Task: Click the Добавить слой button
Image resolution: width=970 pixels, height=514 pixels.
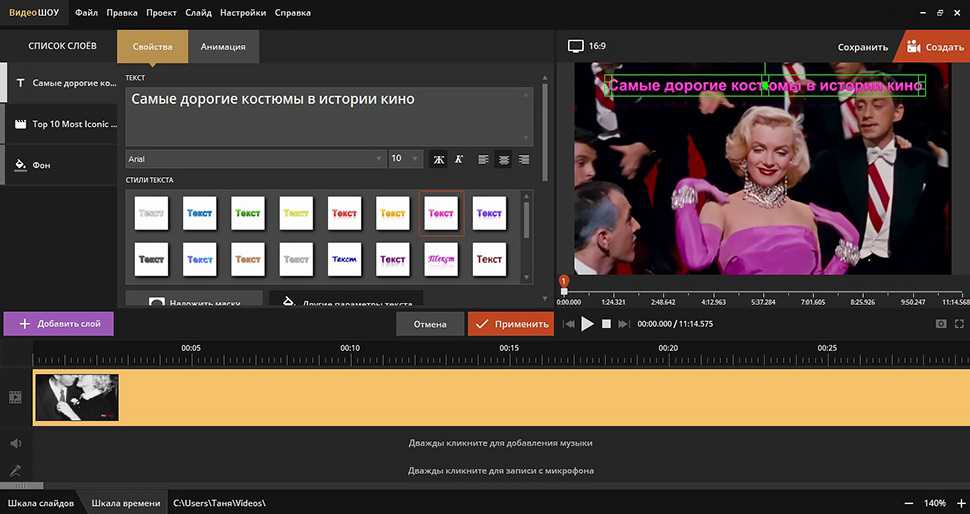Action: click(59, 324)
